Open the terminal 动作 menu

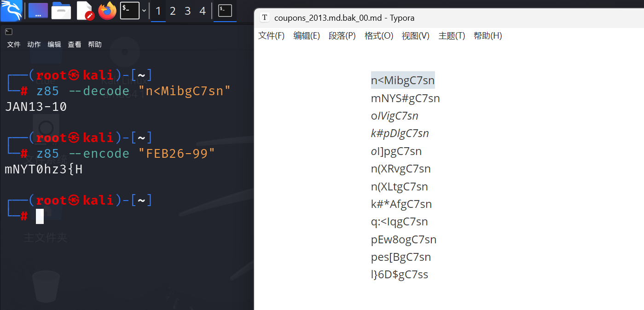pyautogui.click(x=34, y=45)
